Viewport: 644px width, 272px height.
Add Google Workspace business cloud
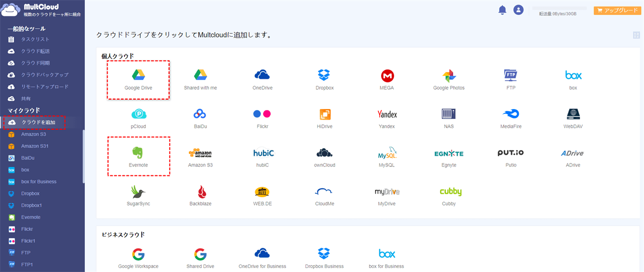coord(138,258)
